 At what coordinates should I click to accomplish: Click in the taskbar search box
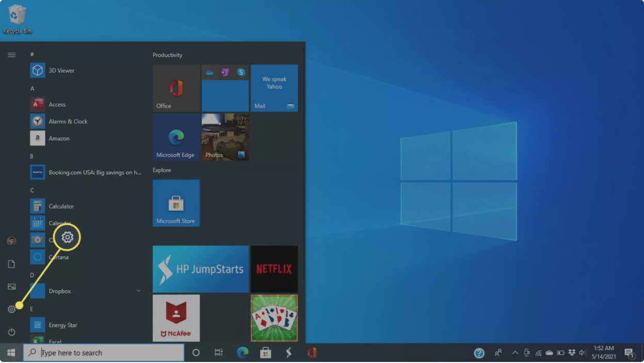(108, 353)
